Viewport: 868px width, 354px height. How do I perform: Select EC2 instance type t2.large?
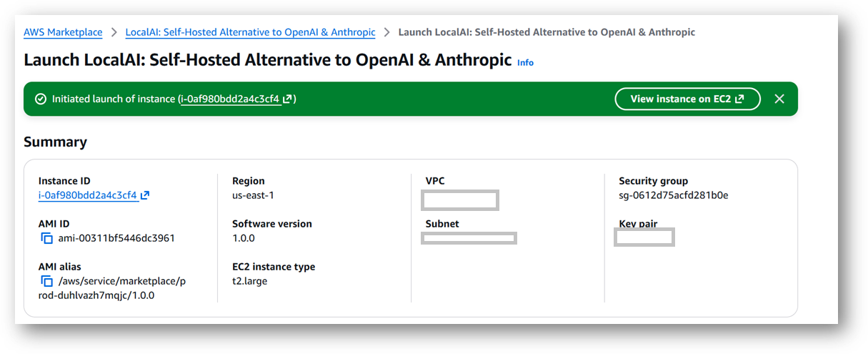[x=250, y=281]
